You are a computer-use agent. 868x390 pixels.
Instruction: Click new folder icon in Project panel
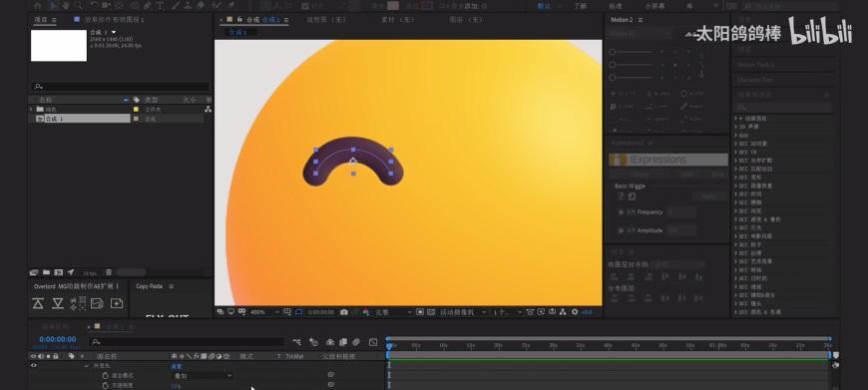pyautogui.click(x=47, y=272)
